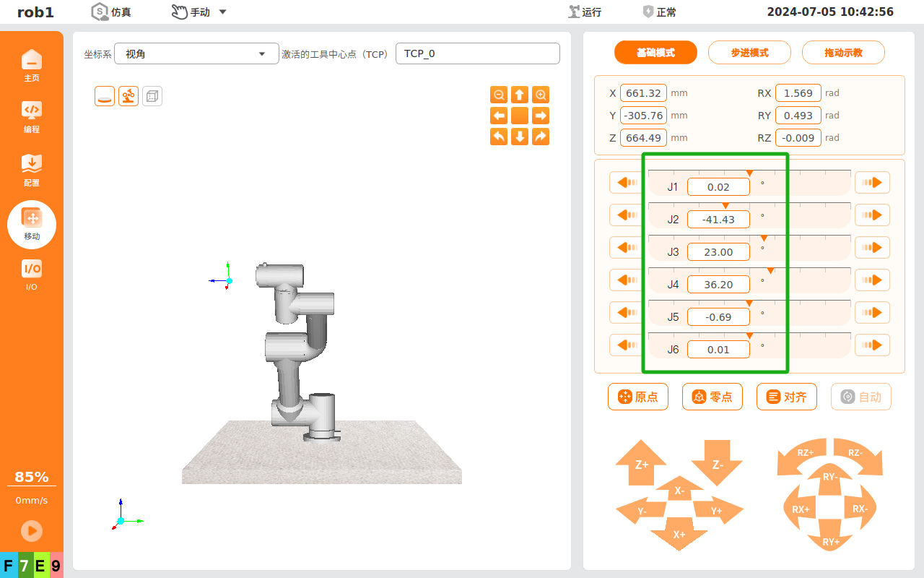Click the 自动 auto button
This screenshot has width=924, height=578.
861,397
